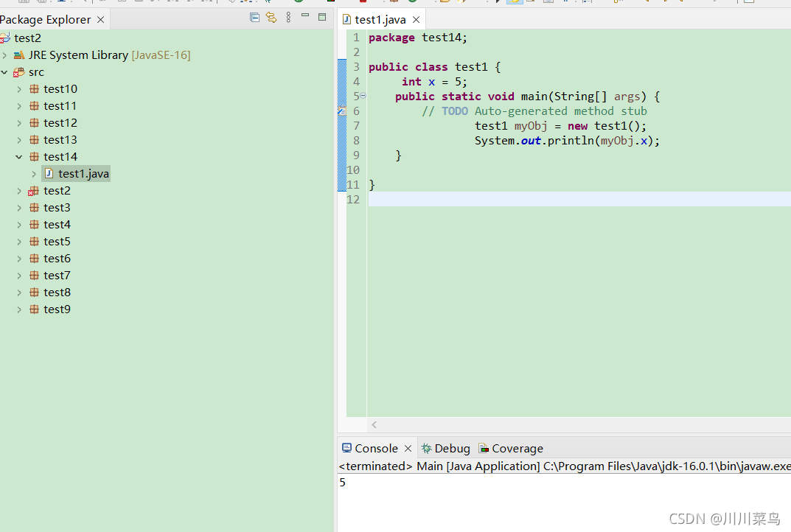The image size is (791, 532).
Task: Click the Collapse All icon in Package Explorer
Action: coord(255,18)
